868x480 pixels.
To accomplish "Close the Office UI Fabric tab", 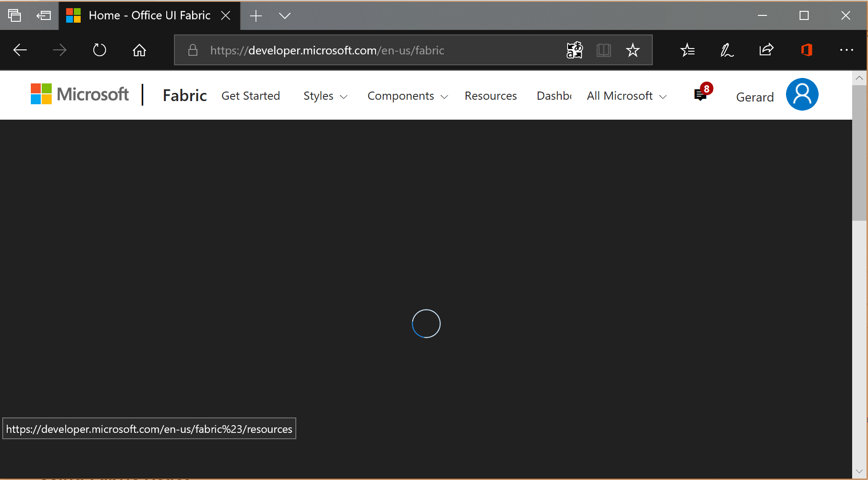I will pyautogui.click(x=226, y=15).
